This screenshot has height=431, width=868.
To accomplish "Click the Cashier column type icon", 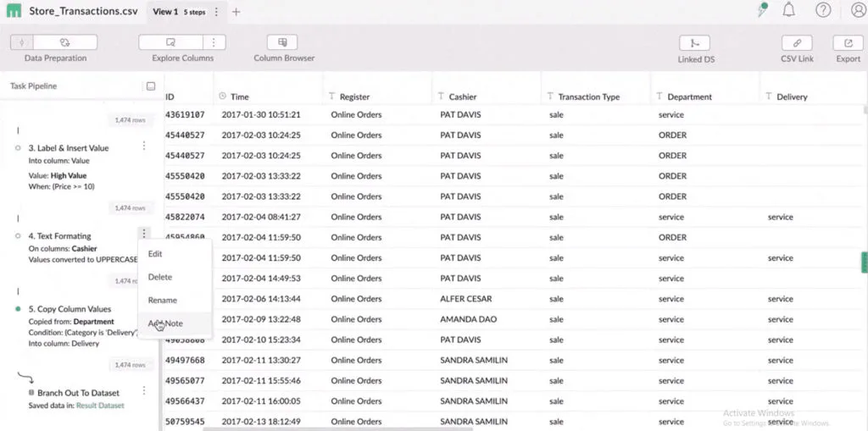I will coord(441,97).
